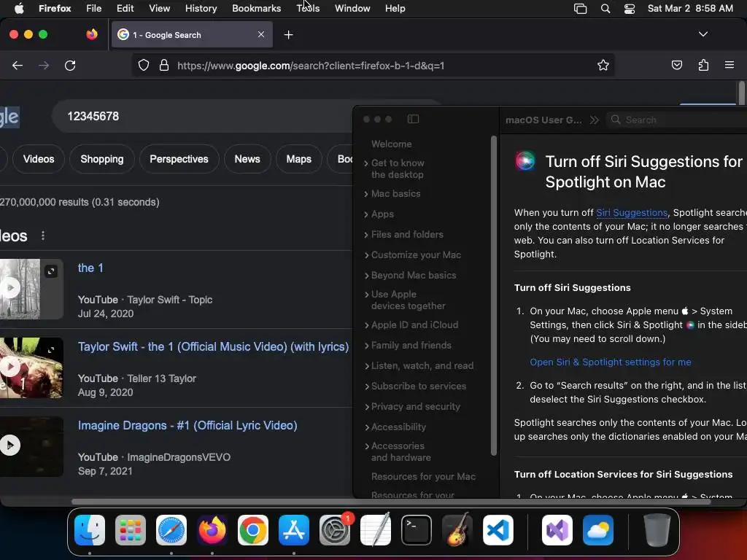Image resolution: width=747 pixels, height=560 pixels.
Task: Open the Bookmarks menu
Action: click(x=256, y=9)
